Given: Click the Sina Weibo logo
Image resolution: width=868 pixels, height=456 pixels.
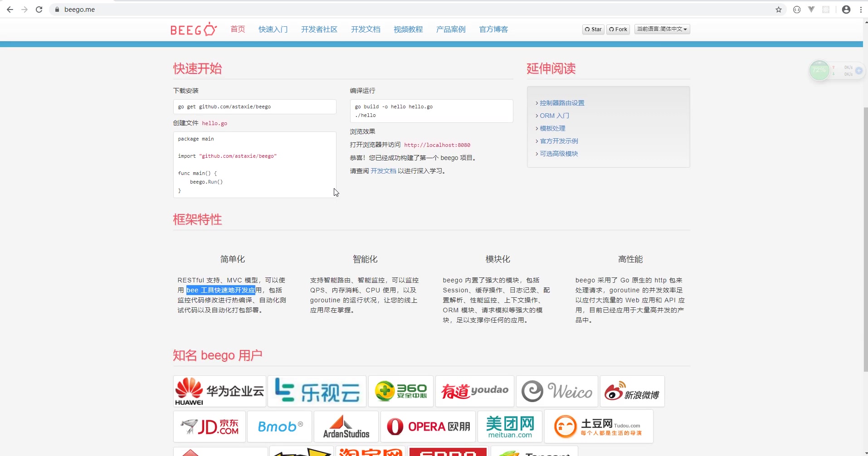Looking at the screenshot, I should 632,391.
